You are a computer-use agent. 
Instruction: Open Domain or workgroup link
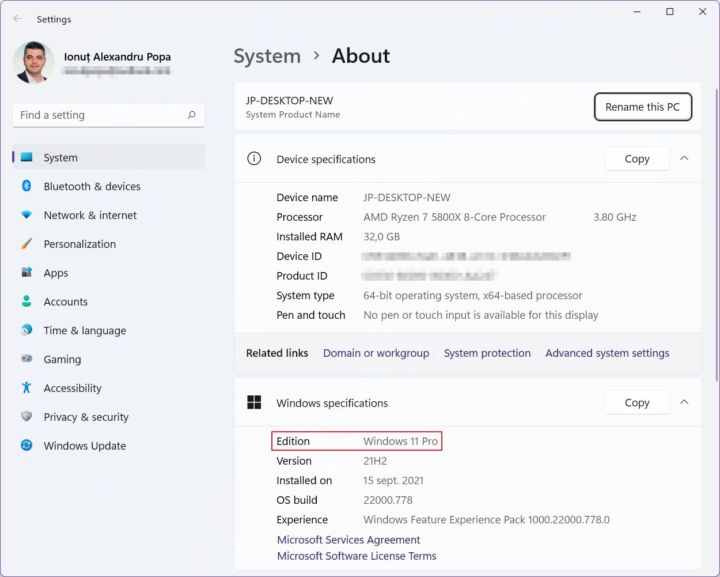click(376, 353)
